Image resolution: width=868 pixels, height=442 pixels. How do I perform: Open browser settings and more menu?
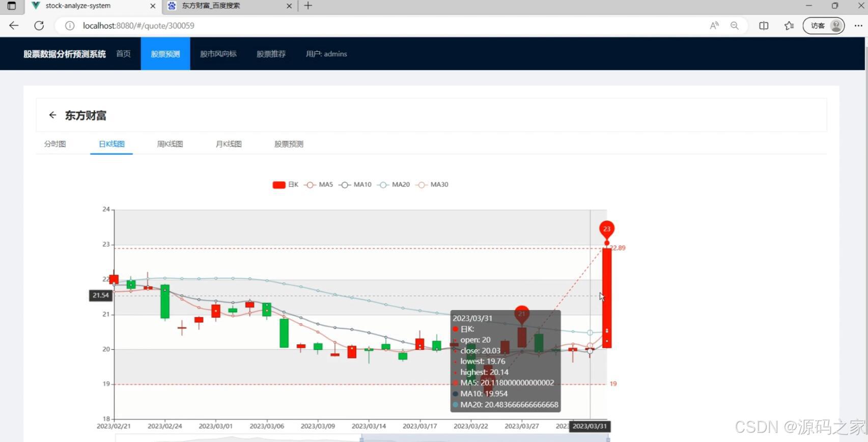click(858, 25)
